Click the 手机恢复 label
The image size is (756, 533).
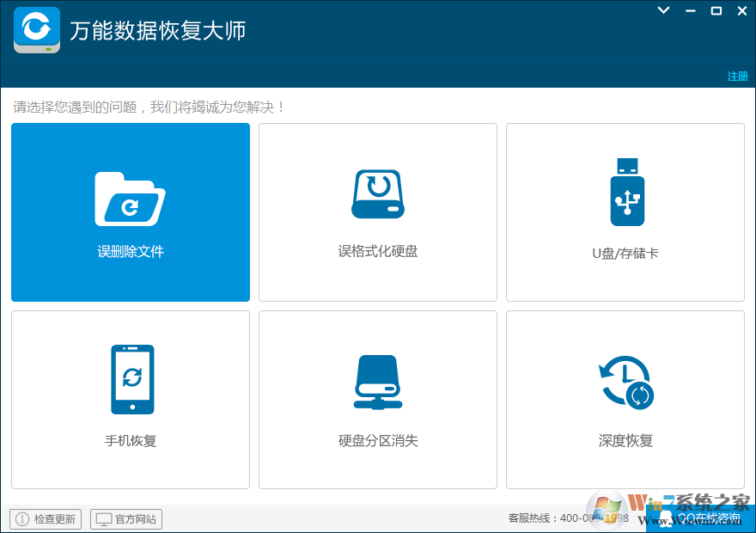(x=131, y=441)
